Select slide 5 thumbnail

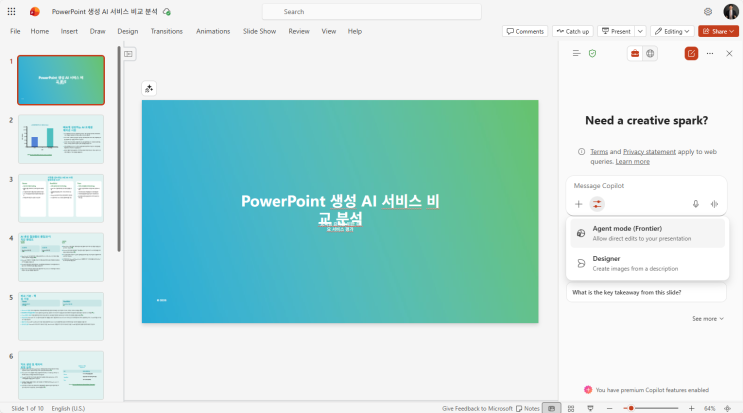tap(61, 316)
